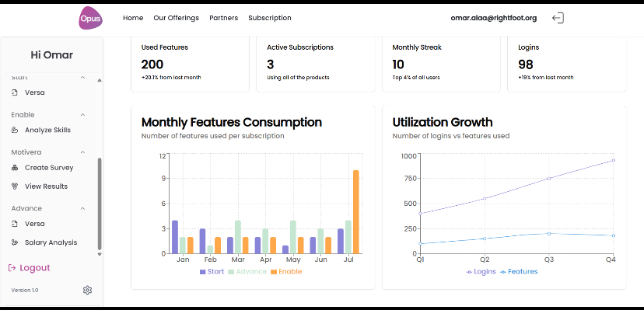Click the tall orange Jul Enable bar
This screenshot has height=310, width=644.
tap(355, 212)
